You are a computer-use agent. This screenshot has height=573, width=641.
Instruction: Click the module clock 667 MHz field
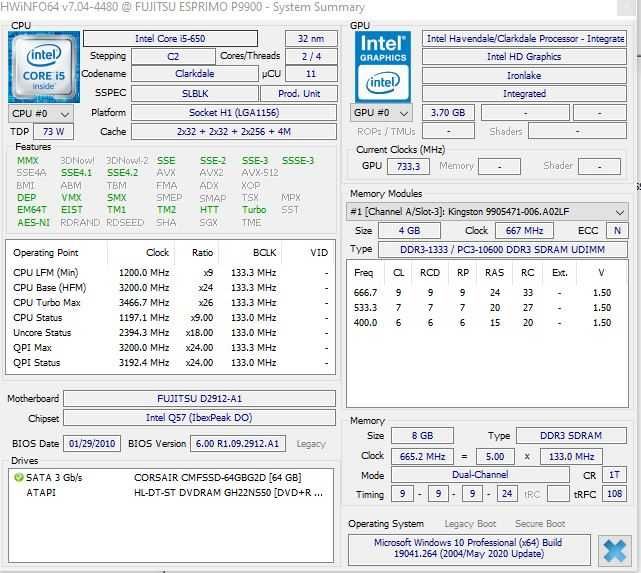524,231
